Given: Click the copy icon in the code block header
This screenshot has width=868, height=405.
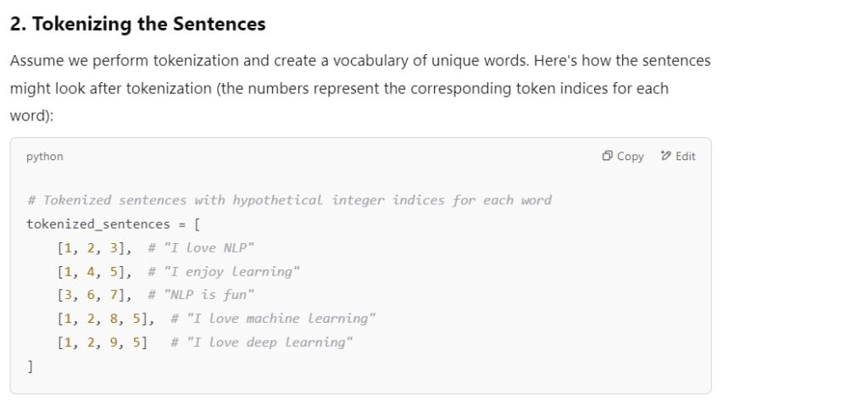Looking at the screenshot, I should pyautogui.click(x=608, y=157).
